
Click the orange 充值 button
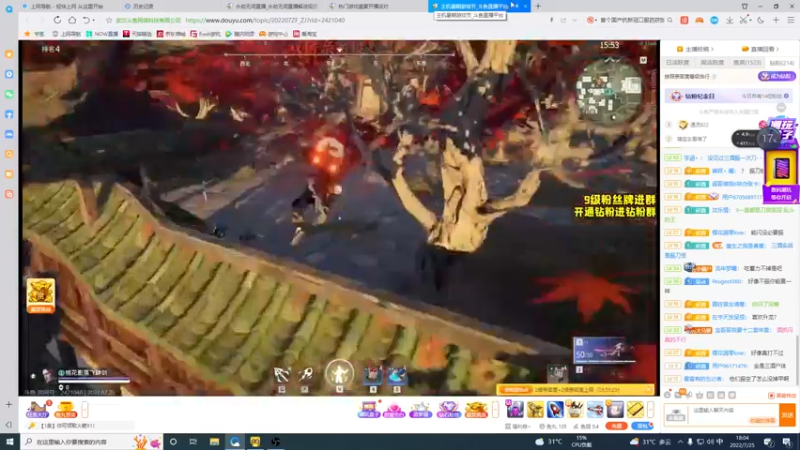[616, 426]
